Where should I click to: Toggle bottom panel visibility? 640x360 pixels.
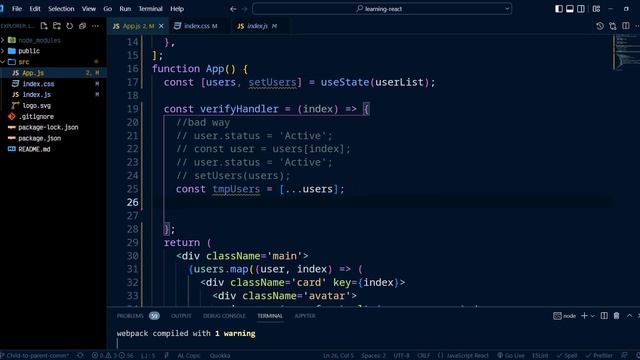[570, 9]
